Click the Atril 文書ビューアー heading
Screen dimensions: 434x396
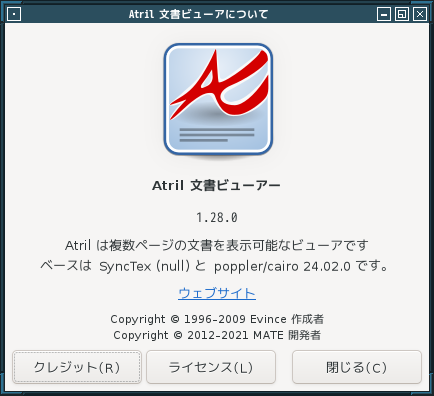(x=216, y=185)
